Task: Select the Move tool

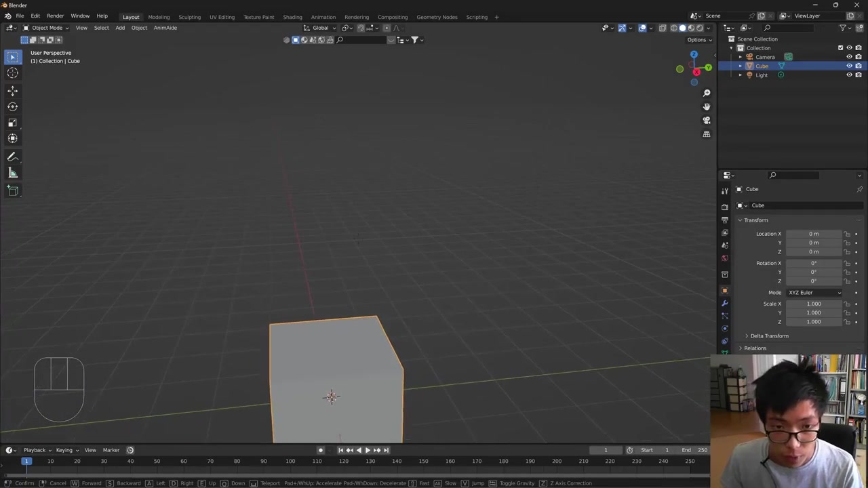Action: (12, 91)
